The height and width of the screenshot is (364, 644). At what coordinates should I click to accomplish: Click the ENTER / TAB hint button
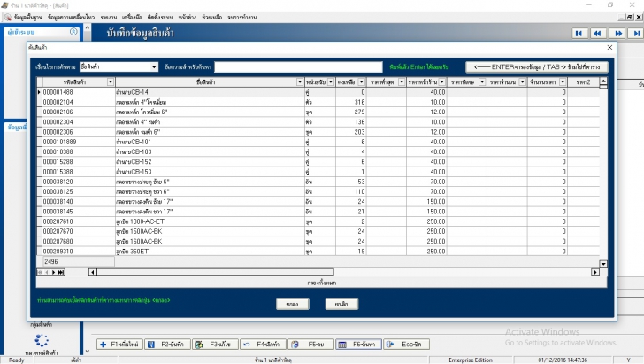click(x=536, y=66)
